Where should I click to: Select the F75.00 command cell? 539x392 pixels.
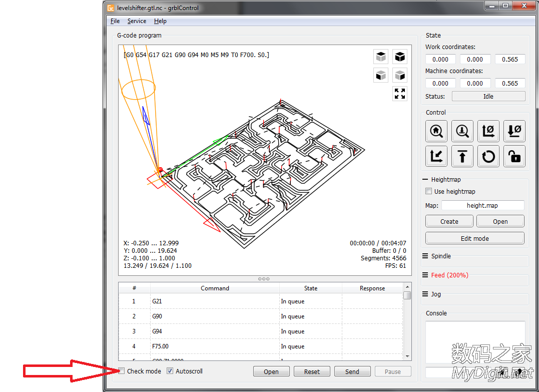coord(215,346)
